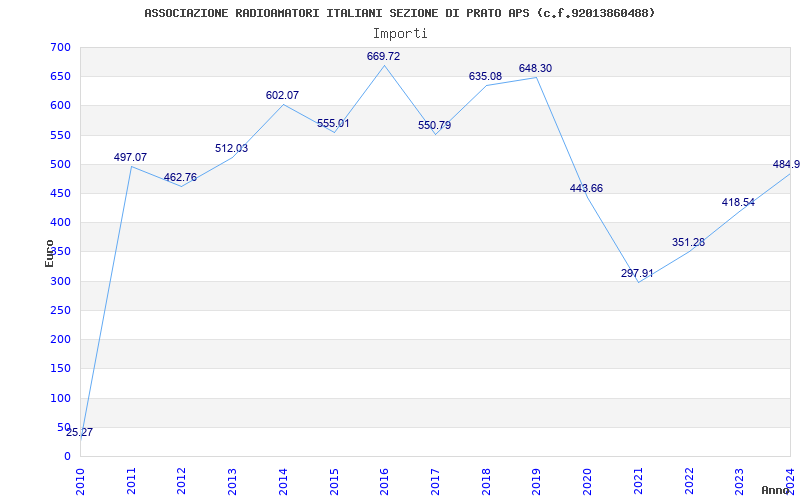This screenshot has width=800, height=500.
Task: Select the 602.07 data label
Action: tap(282, 95)
